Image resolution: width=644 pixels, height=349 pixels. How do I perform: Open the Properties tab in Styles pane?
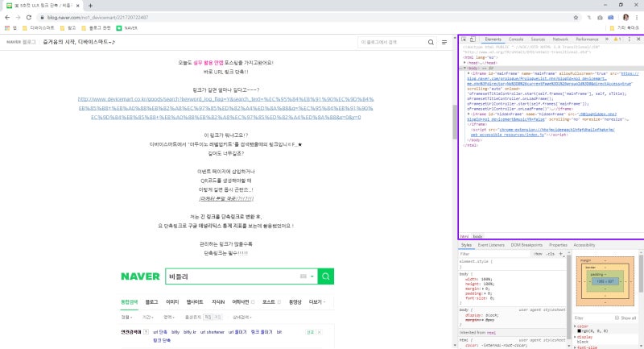[x=558, y=245]
